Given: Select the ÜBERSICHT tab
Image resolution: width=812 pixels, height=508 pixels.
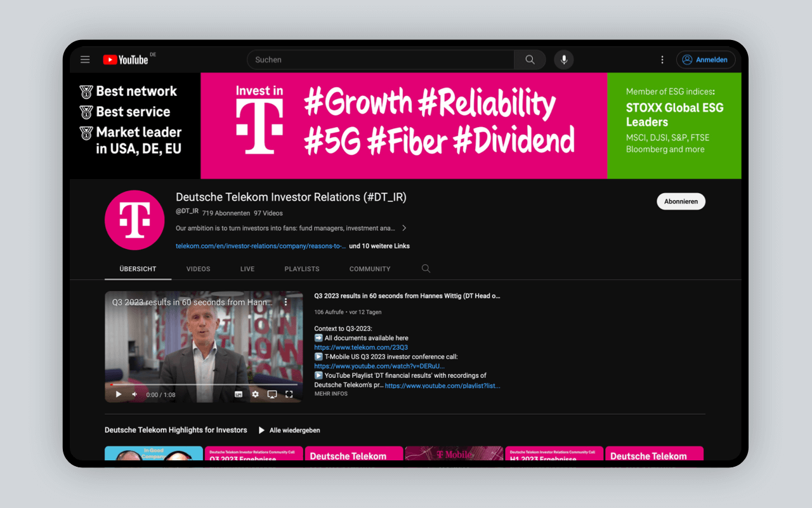Looking at the screenshot, I should [x=138, y=269].
